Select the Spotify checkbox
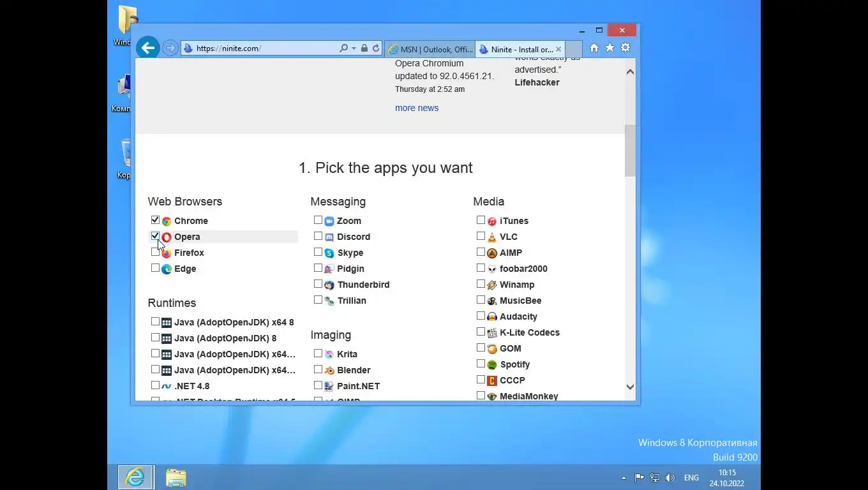The width and height of the screenshot is (868, 490). [481, 364]
